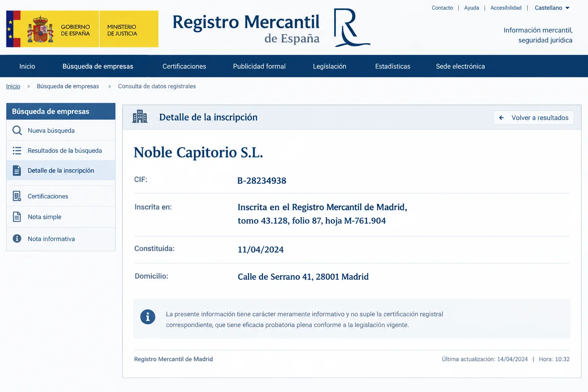This screenshot has width=588, height=392.
Task: Click the Registro Mercantil de Madrid footer text
Action: click(173, 359)
